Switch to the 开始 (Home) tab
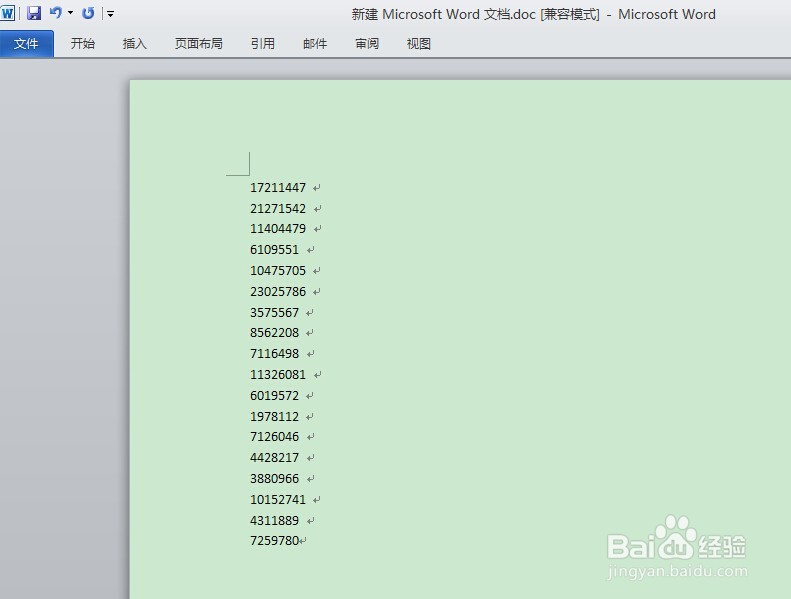Screen dimensions: 791x599 click(x=83, y=44)
